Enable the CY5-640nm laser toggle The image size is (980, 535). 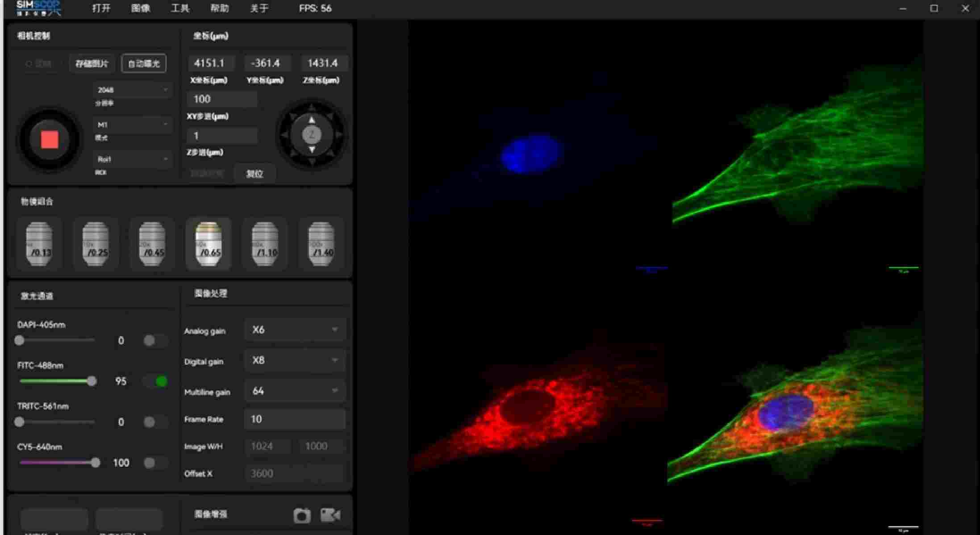coord(155,463)
